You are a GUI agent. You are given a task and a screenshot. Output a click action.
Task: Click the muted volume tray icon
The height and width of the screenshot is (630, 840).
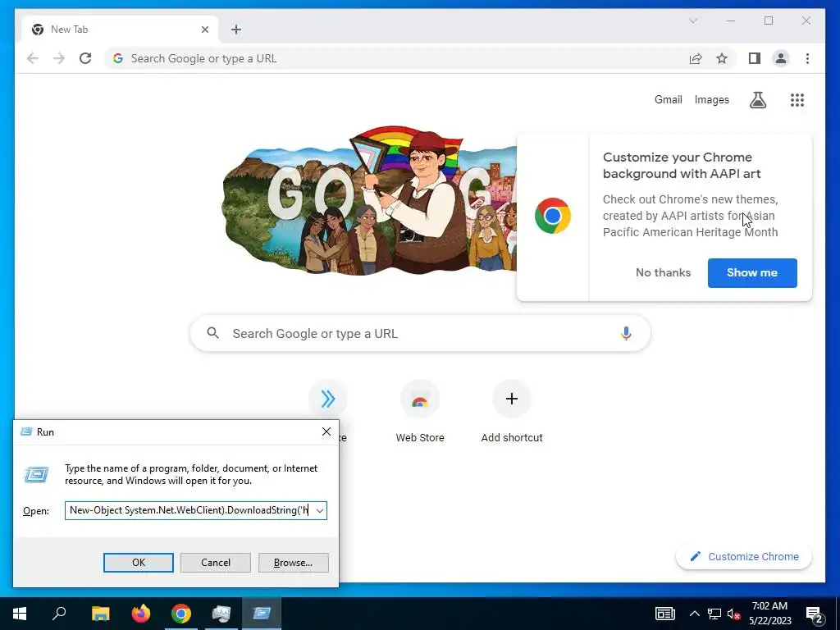pyautogui.click(x=734, y=614)
